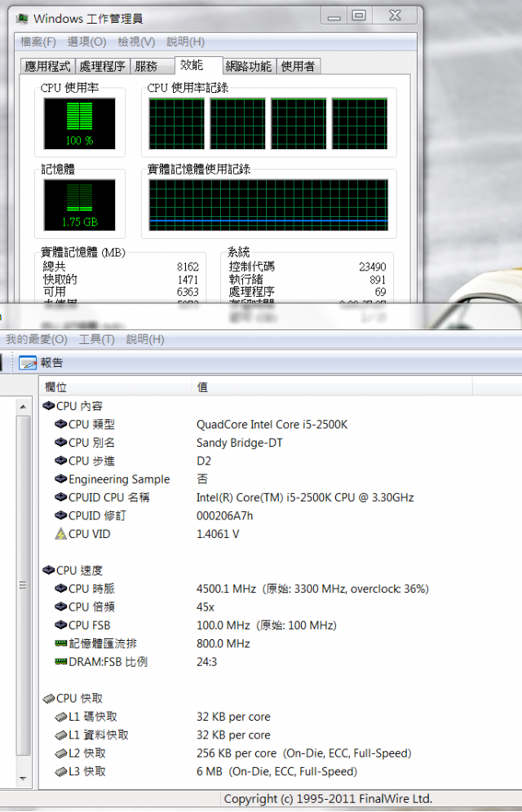Select the CPU 別名 row icon
The image size is (522, 812).
pos(60,442)
